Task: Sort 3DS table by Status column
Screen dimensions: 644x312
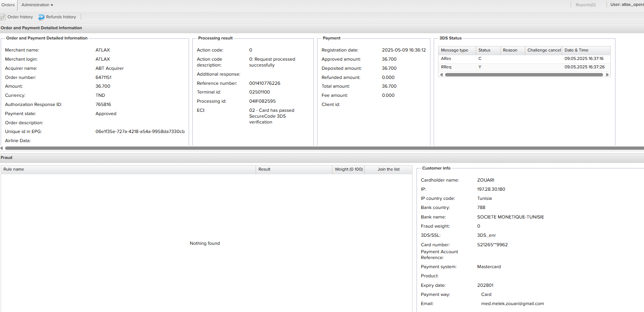Action: [x=484, y=50]
